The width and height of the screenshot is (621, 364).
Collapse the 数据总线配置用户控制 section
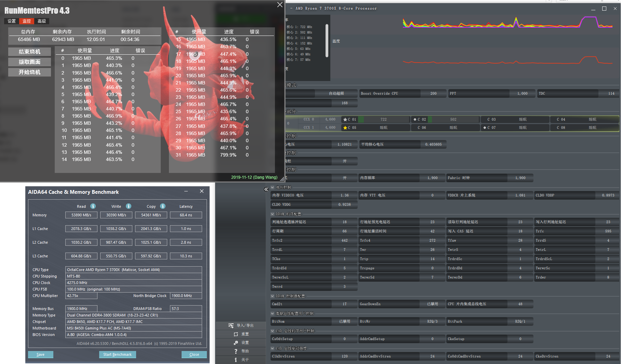tap(273, 313)
